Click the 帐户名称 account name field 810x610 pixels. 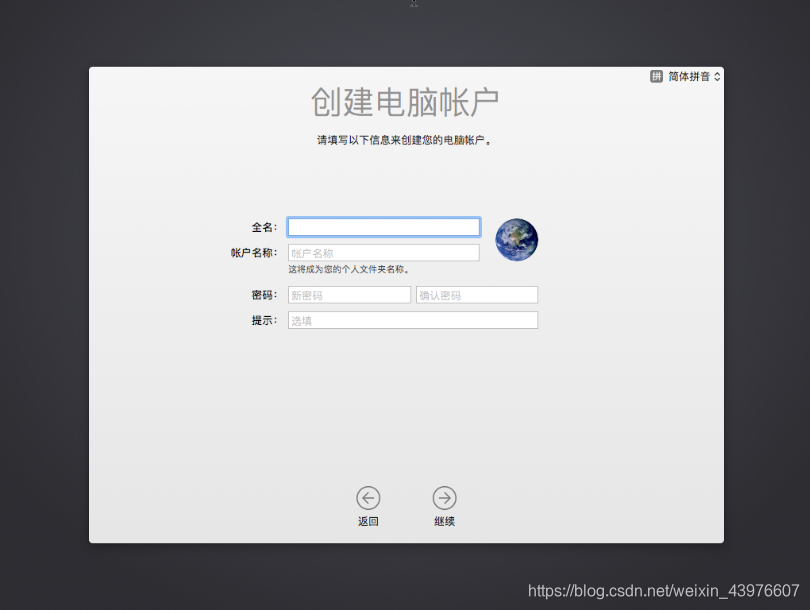(x=383, y=252)
